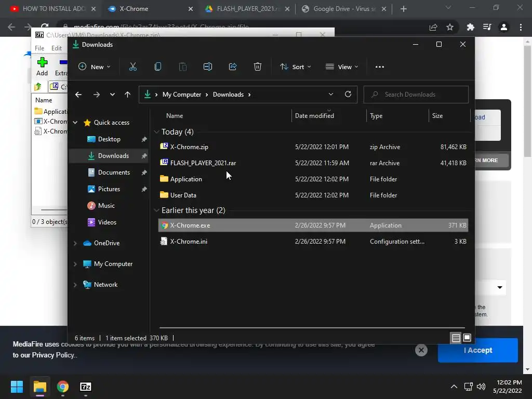Click the 7-Zip up folder icon
This screenshot has width=532, height=399.
pyautogui.click(x=38, y=87)
